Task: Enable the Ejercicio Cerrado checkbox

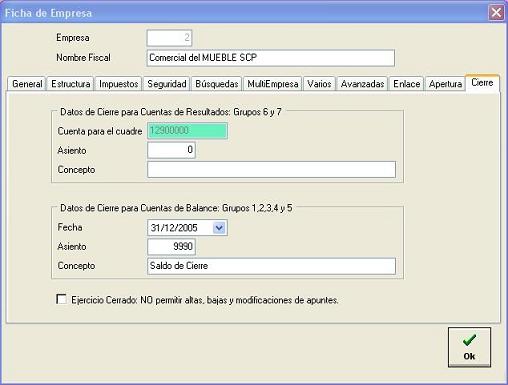Action: (x=61, y=299)
